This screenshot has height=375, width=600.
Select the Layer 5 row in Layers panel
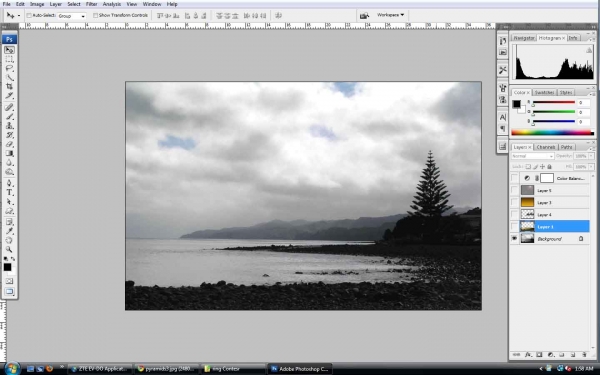click(550, 190)
